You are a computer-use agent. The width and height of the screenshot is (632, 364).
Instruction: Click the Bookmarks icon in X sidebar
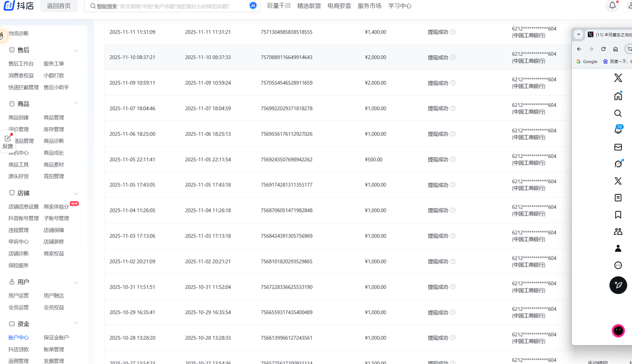pyautogui.click(x=618, y=214)
